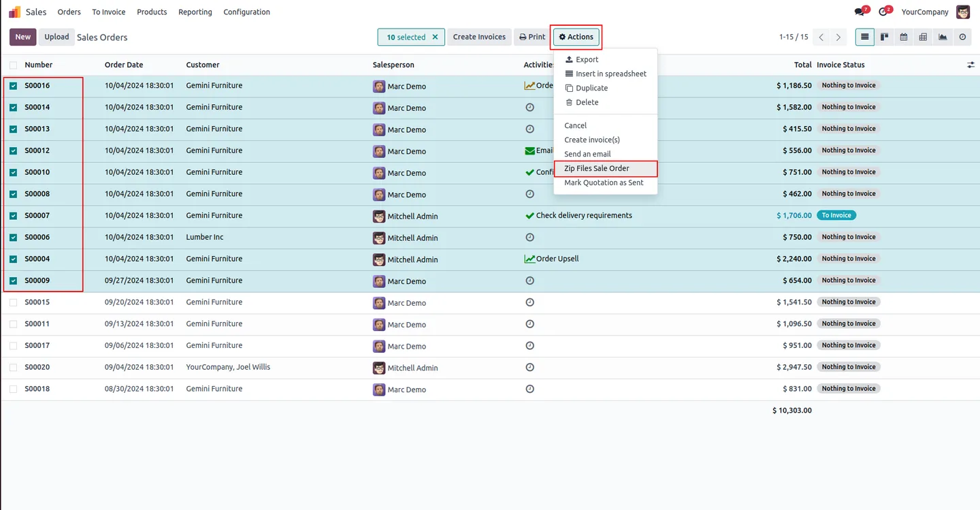This screenshot has width=980, height=510.
Task: Open the Actions dropdown button
Action: pos(576,37)
